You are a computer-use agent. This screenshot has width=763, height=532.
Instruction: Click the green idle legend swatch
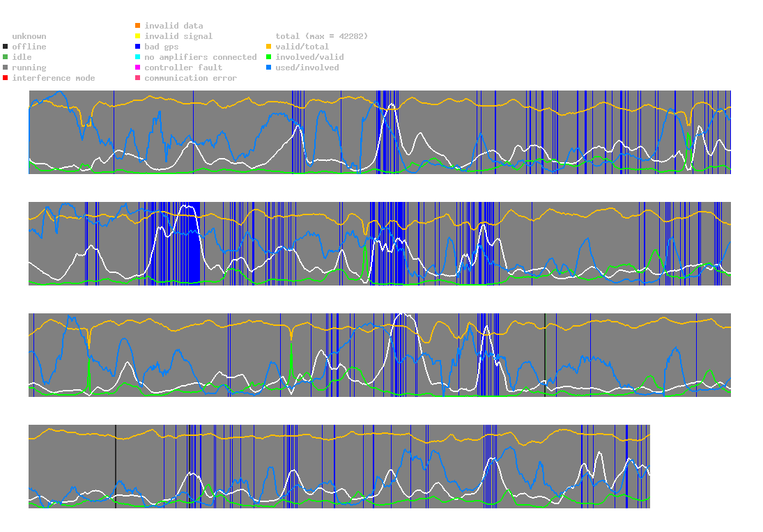(x=6, y=57)
